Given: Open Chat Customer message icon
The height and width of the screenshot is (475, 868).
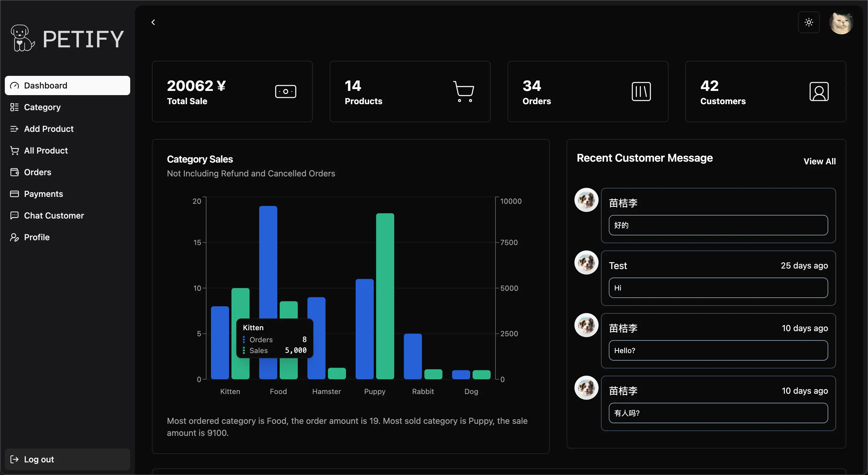Looking at the screenshot, I should coord(14,216).
